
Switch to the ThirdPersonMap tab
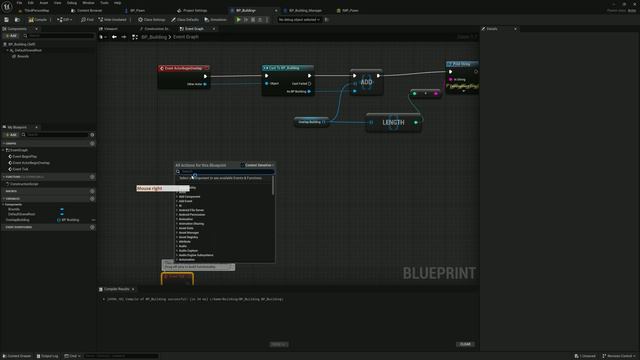(36, 11)
